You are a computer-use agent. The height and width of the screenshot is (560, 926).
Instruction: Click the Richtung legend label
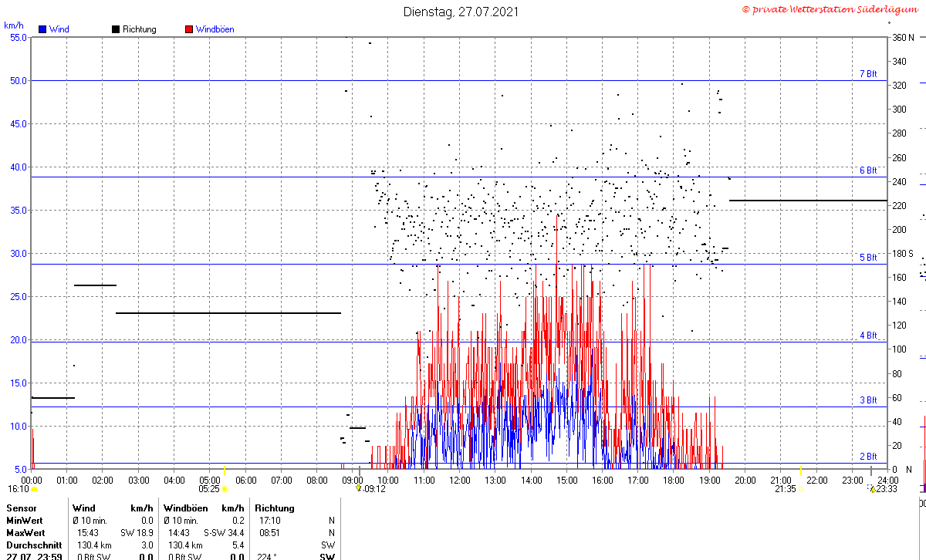[139, 29]
